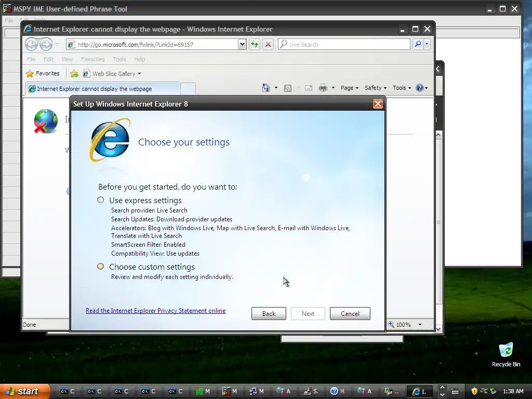Click the Print icon in command bar
532x399 pixels.
[x=323, y=88]
